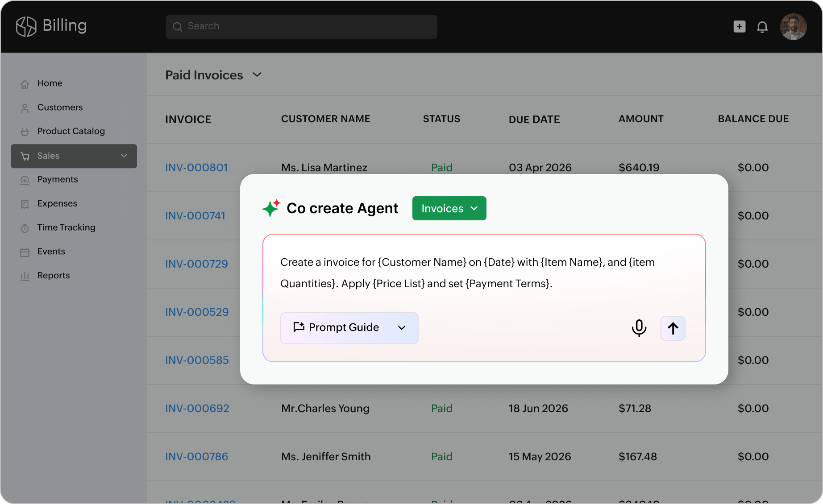
Task: Click the Sales cart icon
Action: point(25,156)
